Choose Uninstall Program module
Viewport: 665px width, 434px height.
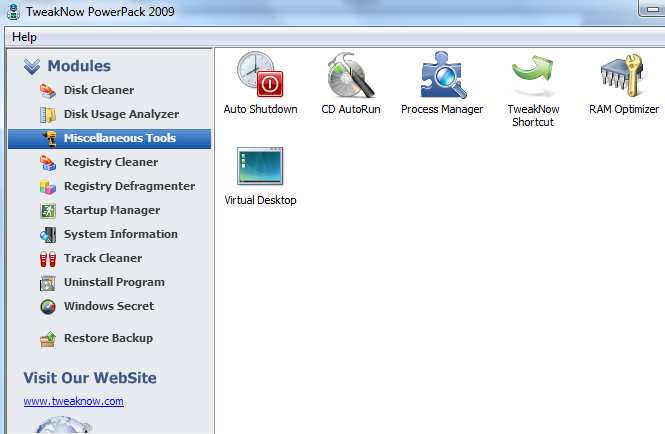114,282
